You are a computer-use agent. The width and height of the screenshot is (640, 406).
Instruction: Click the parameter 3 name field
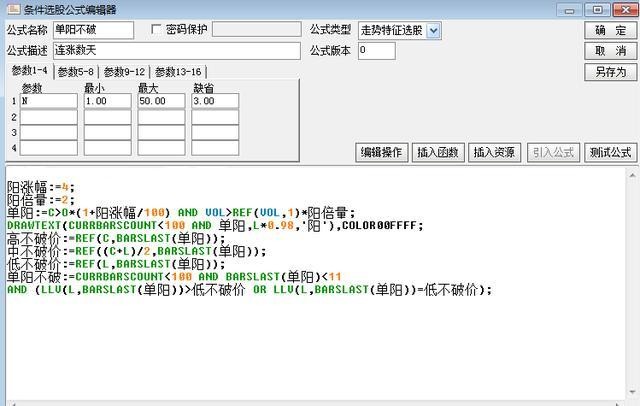(x=49, y=133)
